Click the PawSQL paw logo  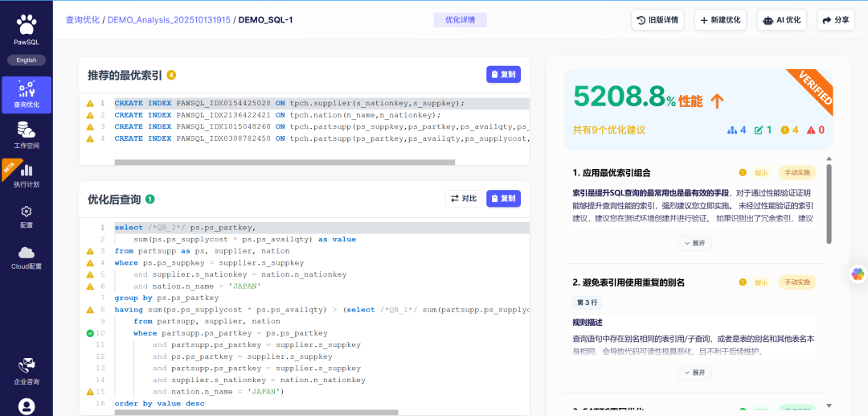(x=27, y=26)
